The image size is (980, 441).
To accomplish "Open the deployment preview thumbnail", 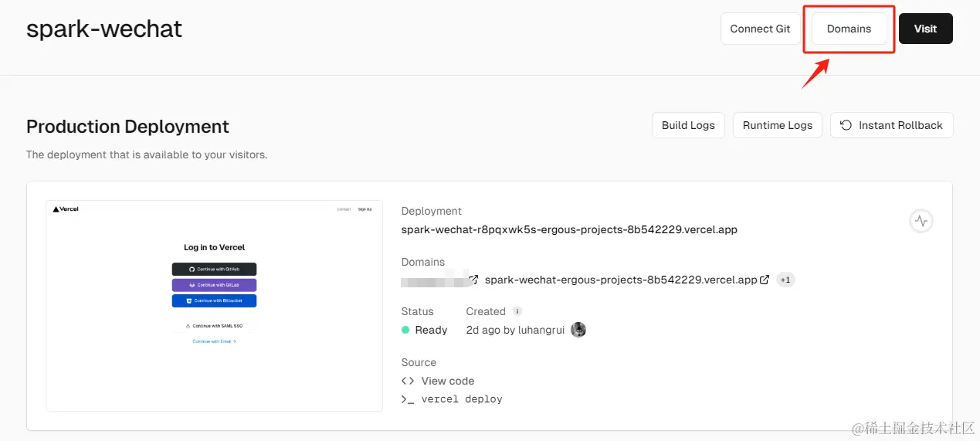I will [215, 306].
